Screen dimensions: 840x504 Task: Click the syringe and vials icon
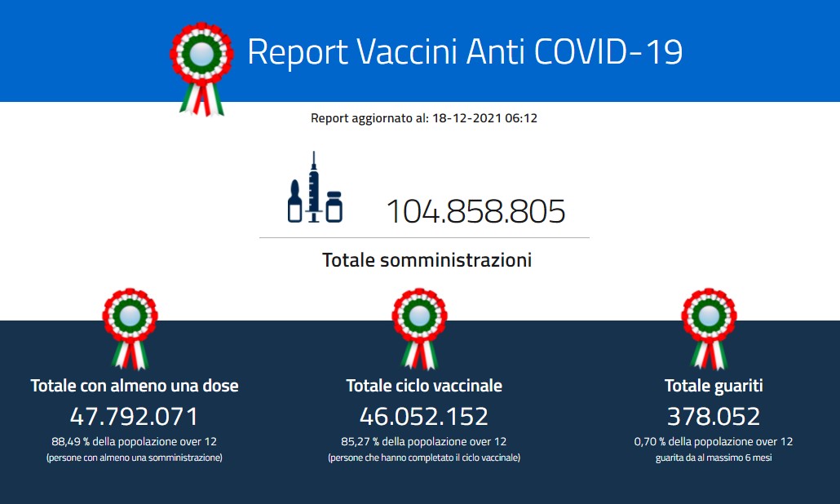pyautogui.click(x=315, y=190)
